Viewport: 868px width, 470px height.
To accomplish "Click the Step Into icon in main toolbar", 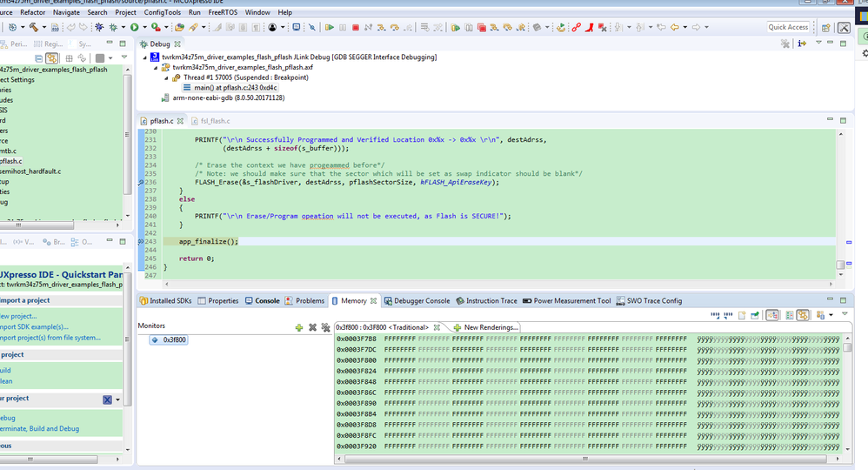I will pos(382,27).
